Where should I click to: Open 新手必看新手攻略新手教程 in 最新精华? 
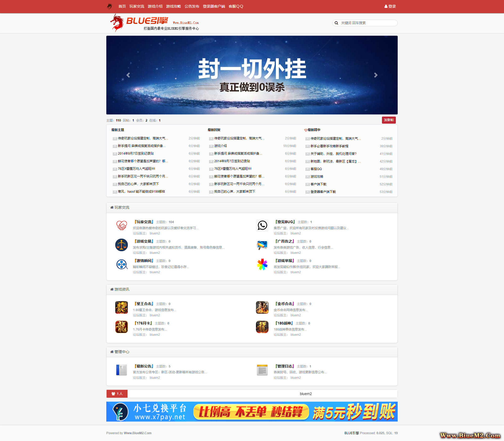[329, 146]
